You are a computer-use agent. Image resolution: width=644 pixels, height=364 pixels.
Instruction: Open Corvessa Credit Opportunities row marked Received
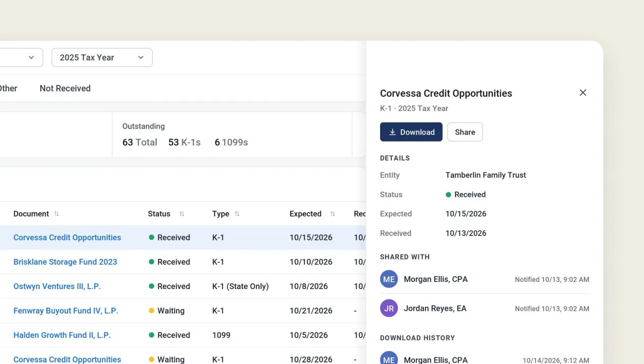click(x=67, y=238)
